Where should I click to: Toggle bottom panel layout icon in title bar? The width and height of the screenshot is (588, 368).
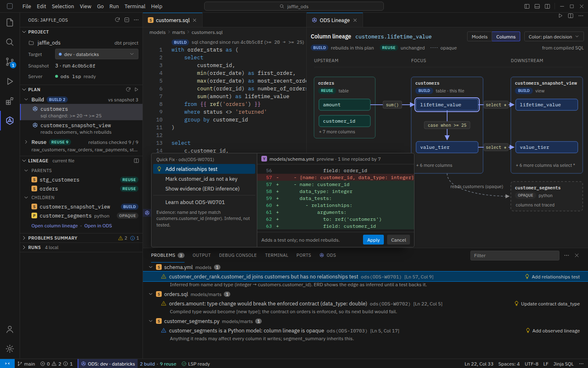[537, 6]
